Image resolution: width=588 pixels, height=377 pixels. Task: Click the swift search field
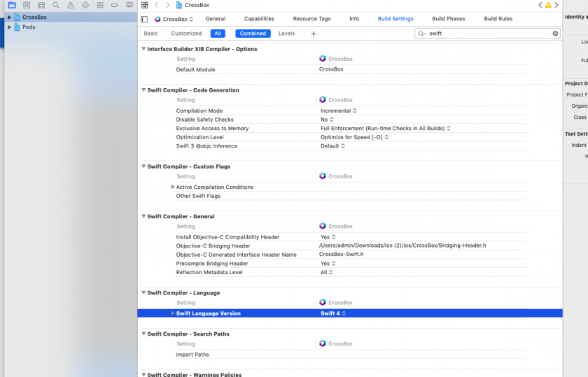(x=487, y=34)
